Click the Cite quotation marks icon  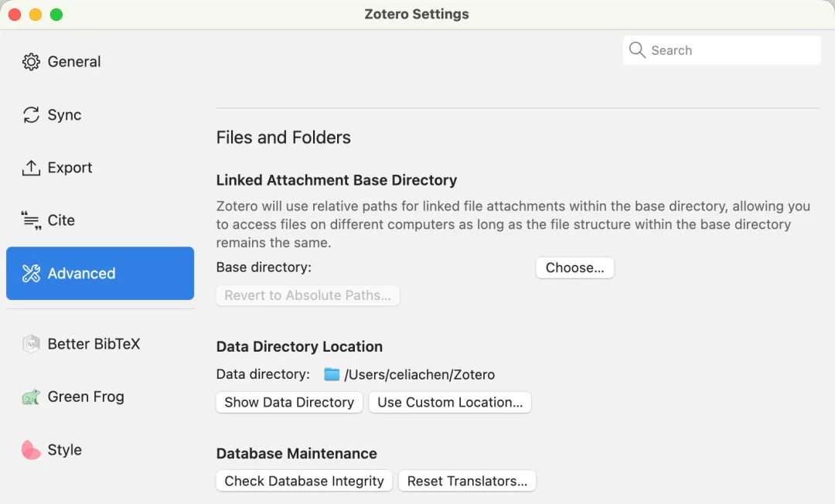point(31,220)
